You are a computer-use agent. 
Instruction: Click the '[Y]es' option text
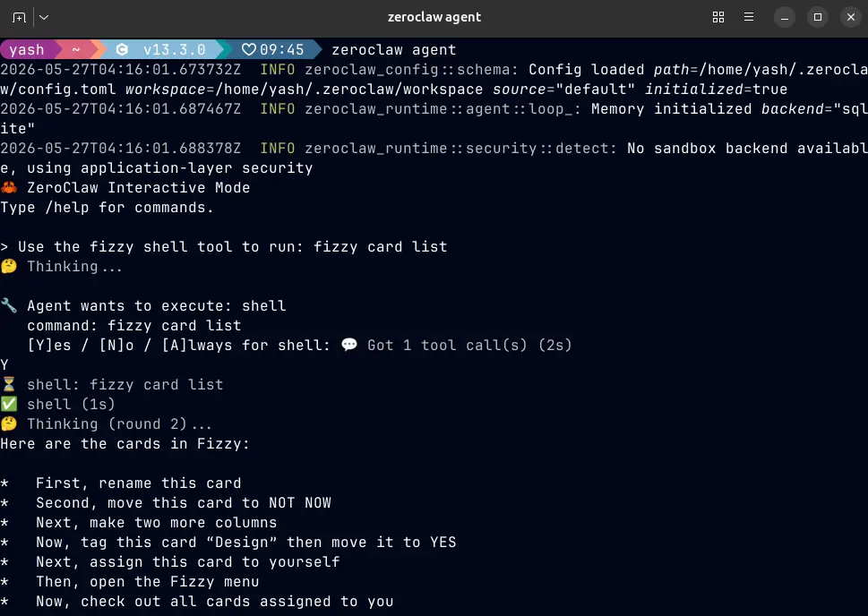(x=49, y=346)
